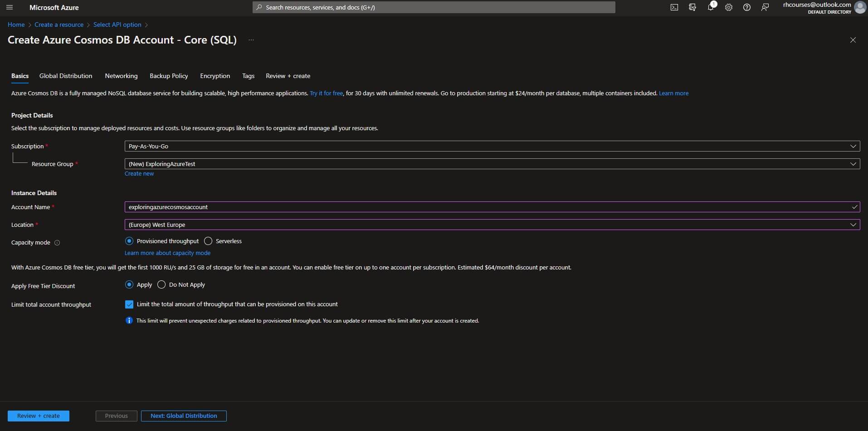
Task: Open the Help question mark icon
Action: pyautogui.click(x=747, y=7)
